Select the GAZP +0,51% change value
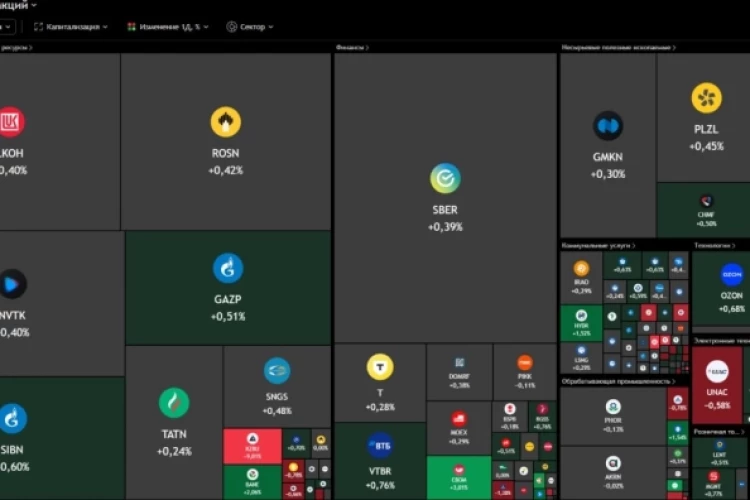Image resolution: width=750 pixels, height=500 pixels. [x=228, y=316]
